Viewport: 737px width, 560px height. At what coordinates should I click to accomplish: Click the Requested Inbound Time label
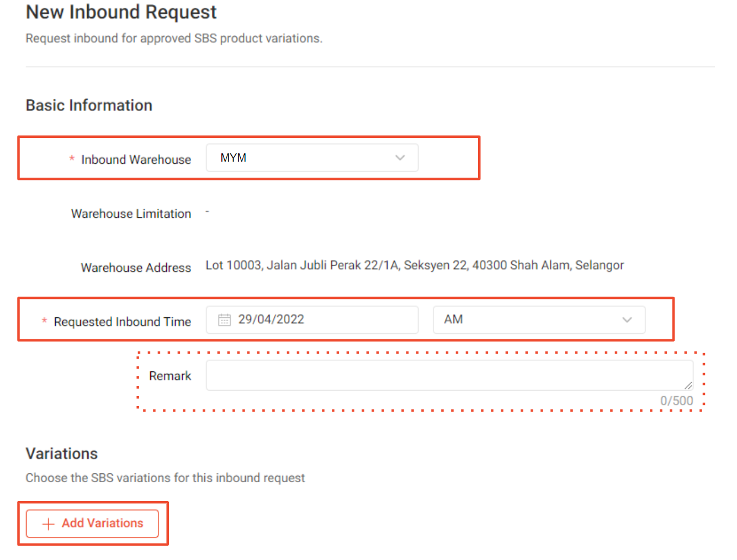122,322
